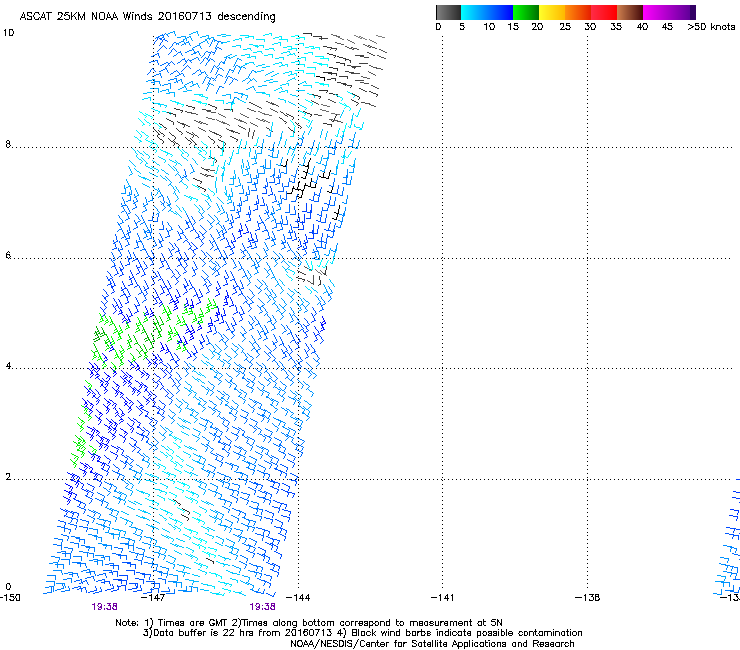Click the 'Data buffer is 22 hrs' note
The width and height of the screenshot is (740, 650).
point(362,633)
